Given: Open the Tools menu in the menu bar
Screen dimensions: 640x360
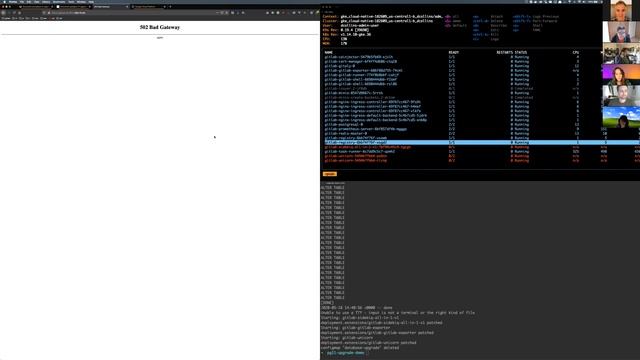Looking at the screenshot, I should coord(71,2).
